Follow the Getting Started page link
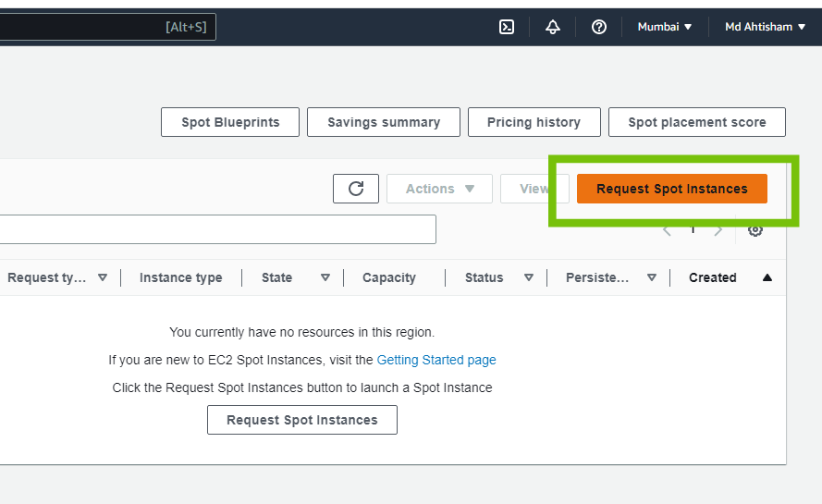The height and width of the screenshot is (504, 822). pos(436,360)
